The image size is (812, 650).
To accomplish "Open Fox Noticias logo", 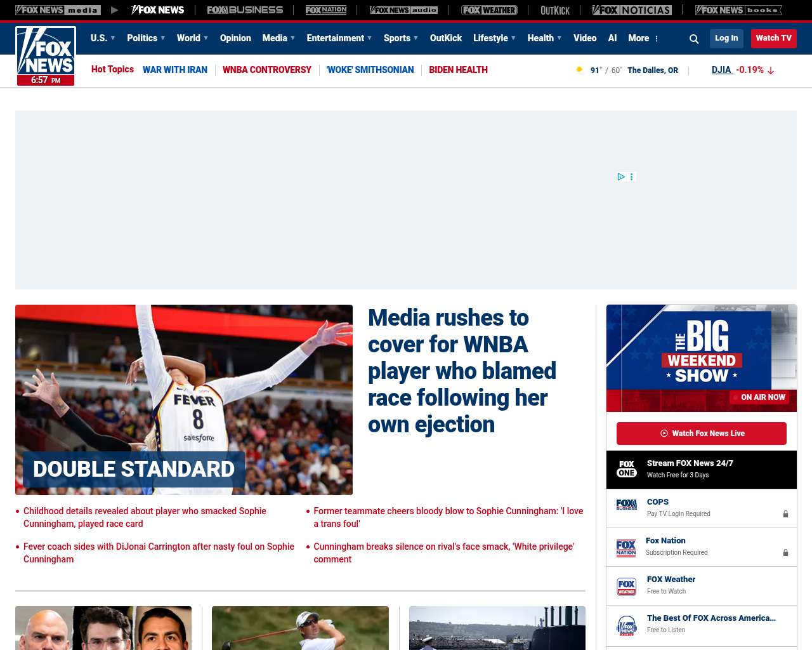I will tap(632, 10).
